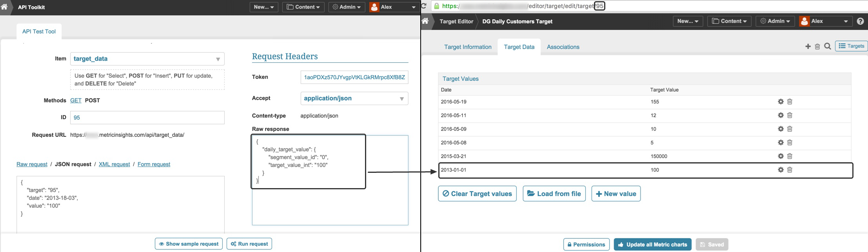Click the 150000 target value cell
Viewport: 868px width, 252px height.
(659, 156)
